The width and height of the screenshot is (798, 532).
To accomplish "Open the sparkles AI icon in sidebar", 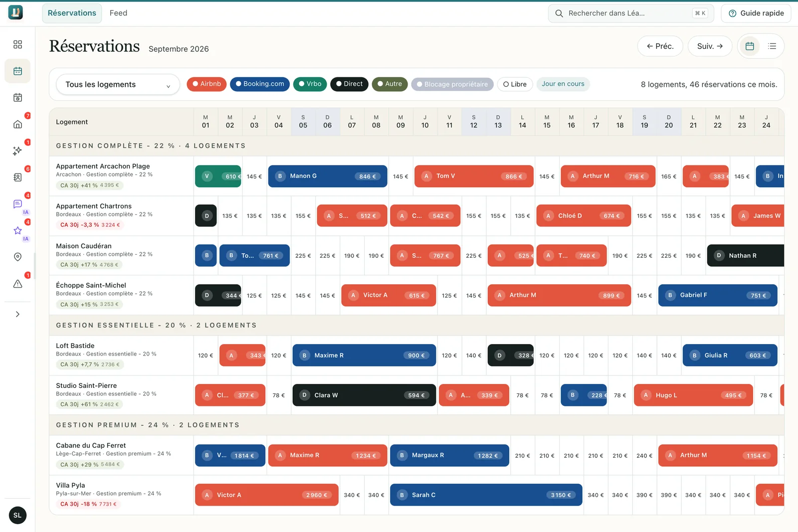I will pyautogui.click(x=17, y=151).
